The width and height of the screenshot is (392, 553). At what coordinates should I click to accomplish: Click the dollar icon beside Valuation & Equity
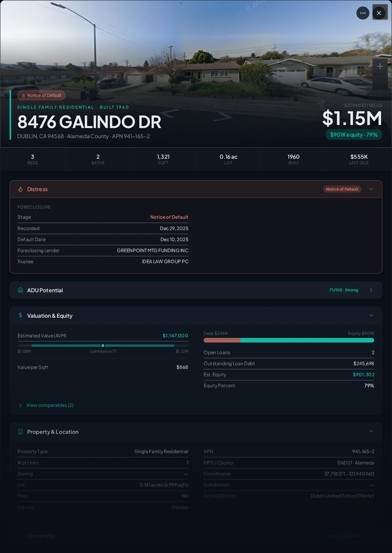(x=20, y=315)
